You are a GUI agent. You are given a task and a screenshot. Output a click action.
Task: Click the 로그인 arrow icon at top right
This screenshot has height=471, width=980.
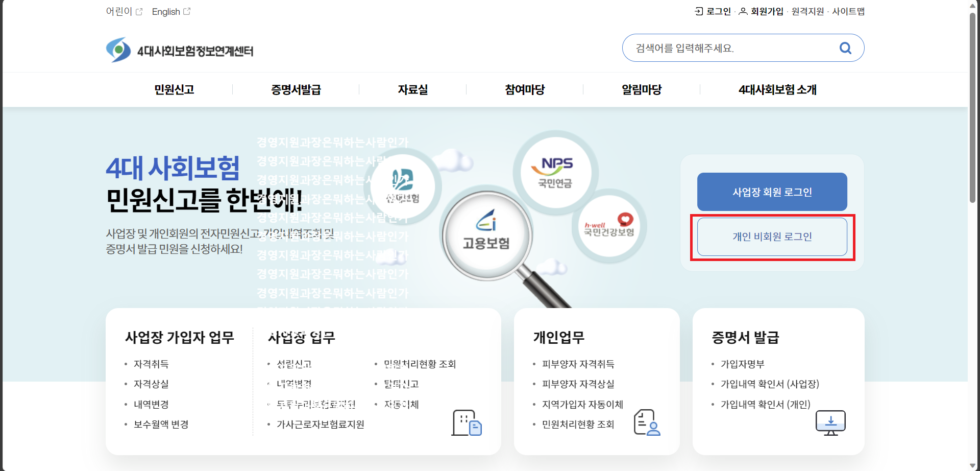[697, 11]
